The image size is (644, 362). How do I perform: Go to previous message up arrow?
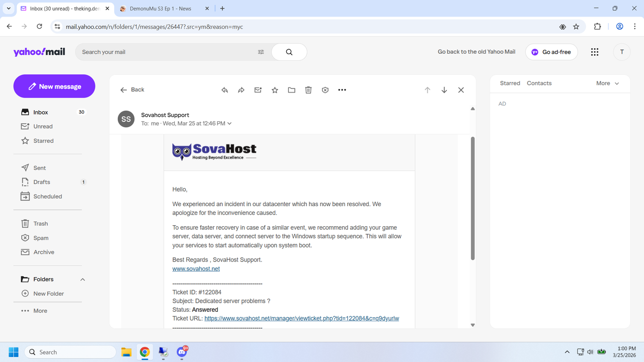pyautogui.click(x=428, y=90)
